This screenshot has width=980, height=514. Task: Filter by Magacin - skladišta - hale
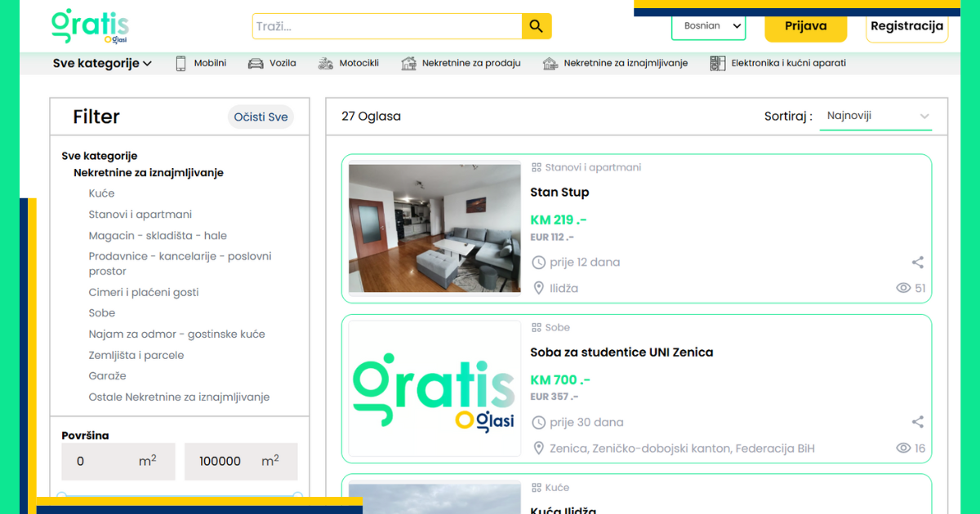pyautogui.click(x=158, y=236)
